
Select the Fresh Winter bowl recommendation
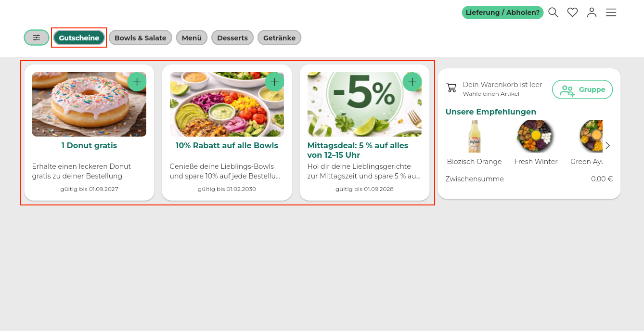pos(536,137)
